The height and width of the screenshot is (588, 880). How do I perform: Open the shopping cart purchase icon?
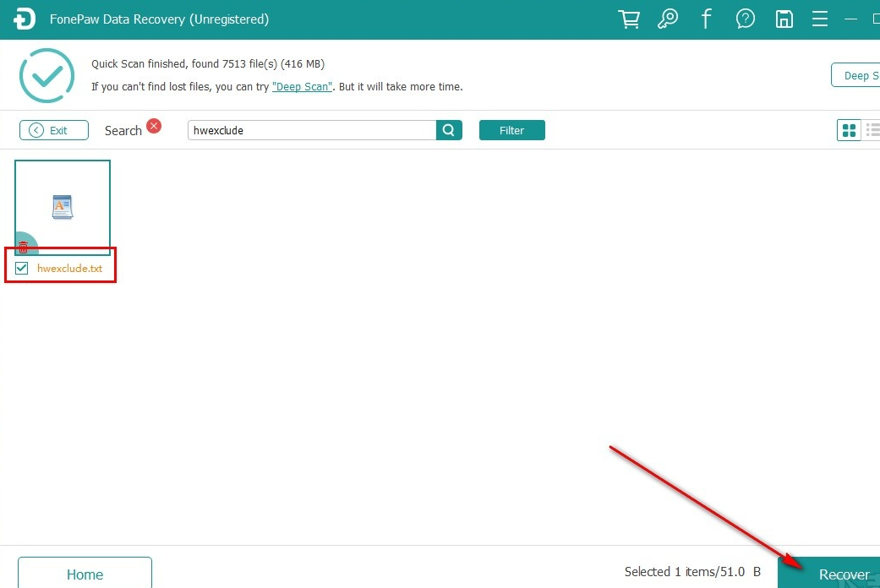click(629, 19)
